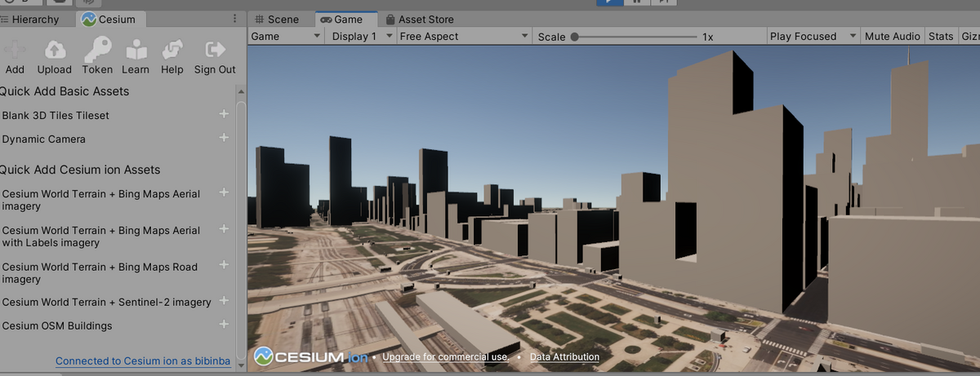
Task: Select Blank 3D Tiles Tileset text
Action: (x=56, y=115)
